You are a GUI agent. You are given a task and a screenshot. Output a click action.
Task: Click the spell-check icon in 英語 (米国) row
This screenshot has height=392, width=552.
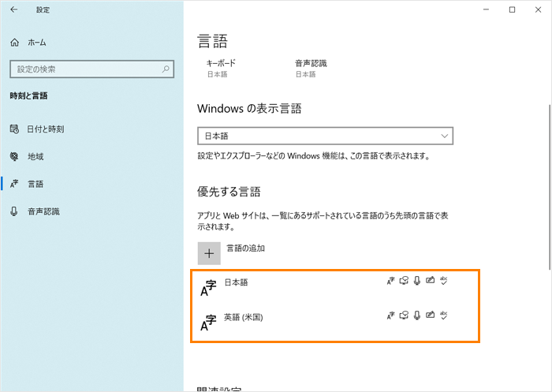[443, 315]
